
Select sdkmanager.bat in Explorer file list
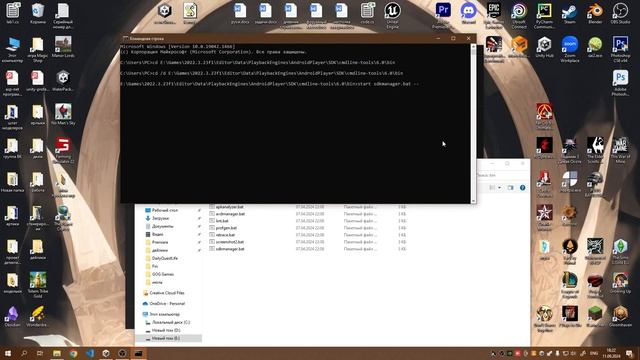(x=230, y=249)
